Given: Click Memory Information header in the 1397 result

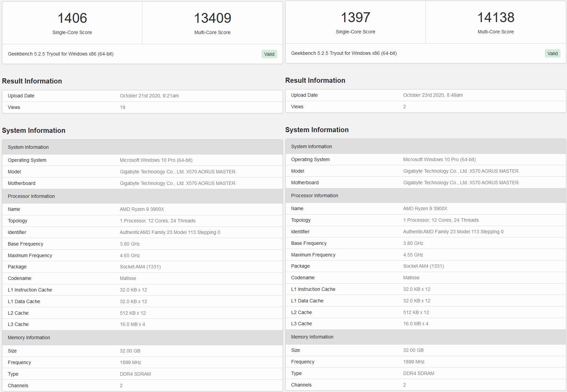Looking at the screenshot, I should tap(312, 337).
